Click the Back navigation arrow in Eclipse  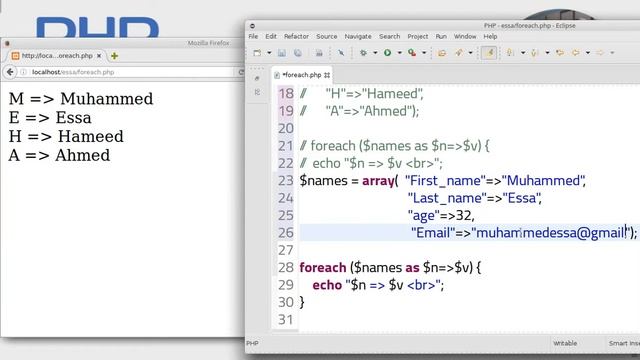point(576,53)
